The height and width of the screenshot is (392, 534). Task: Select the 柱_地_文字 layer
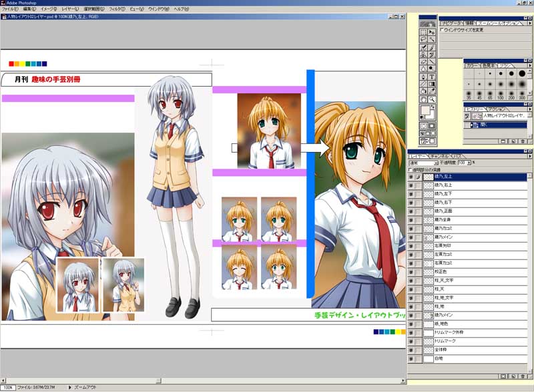475,298
